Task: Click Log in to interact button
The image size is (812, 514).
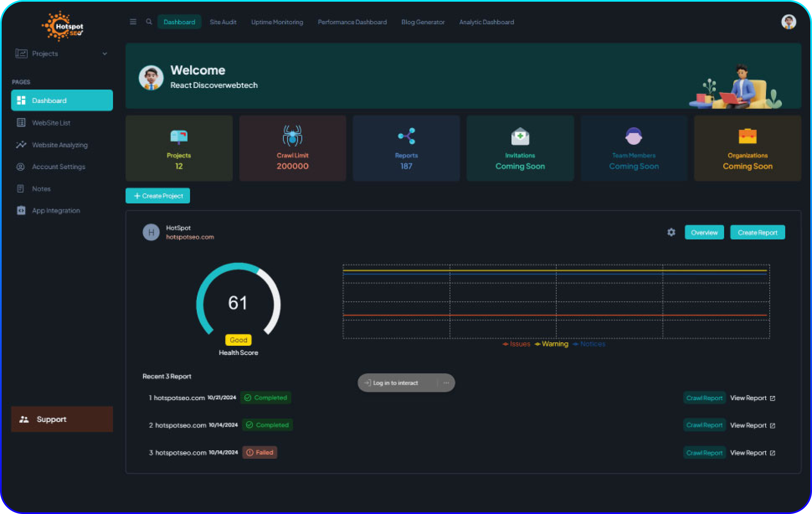Action: coord(396,383)
